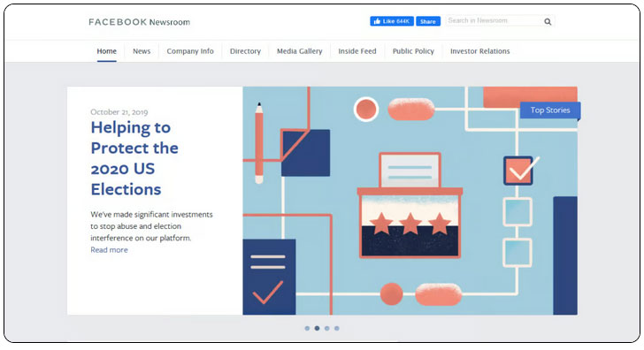Click the Facebook Like button

[x=392, y=21]
